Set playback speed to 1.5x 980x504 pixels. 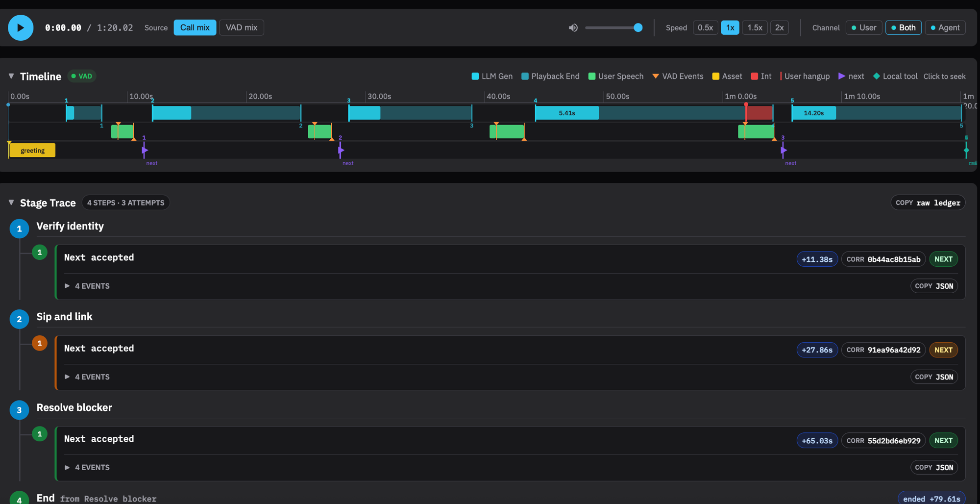755,27
